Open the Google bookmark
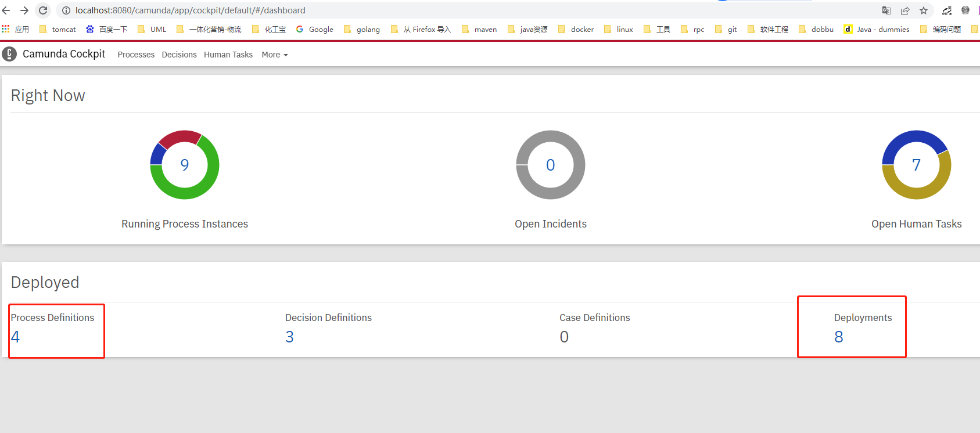Viewport: 980px width, 433px height. tap(314, 29)
